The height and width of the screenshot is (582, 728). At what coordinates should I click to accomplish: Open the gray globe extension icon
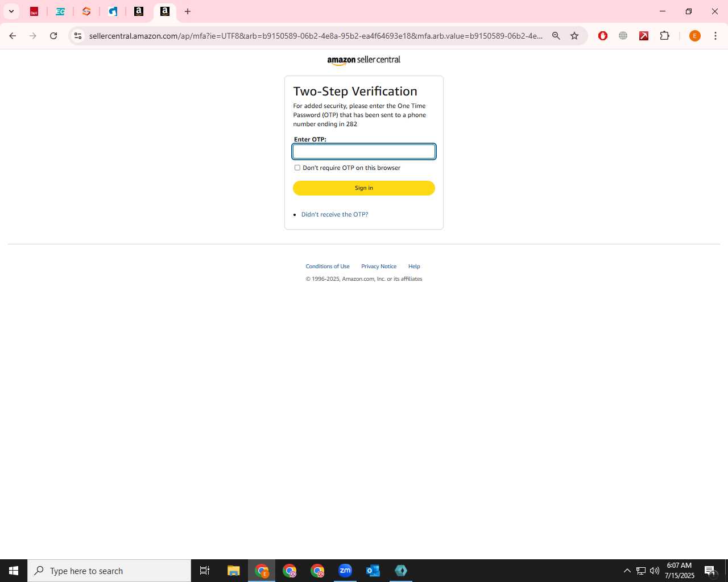[623, 36]
